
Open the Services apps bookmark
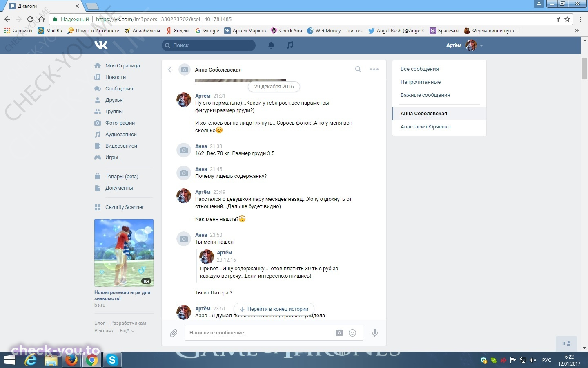click(18, 31)
